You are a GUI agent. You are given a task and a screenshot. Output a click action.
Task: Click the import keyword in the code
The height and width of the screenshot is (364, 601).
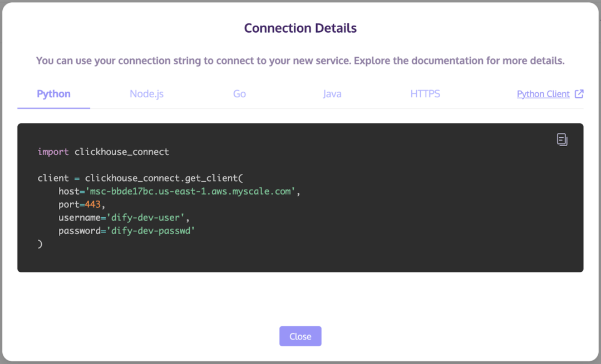coord(53,152)
